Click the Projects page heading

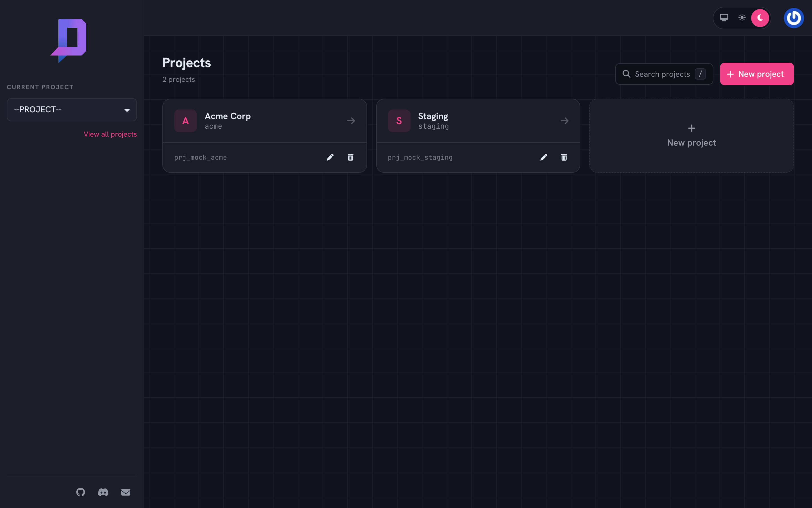(187, 63)
